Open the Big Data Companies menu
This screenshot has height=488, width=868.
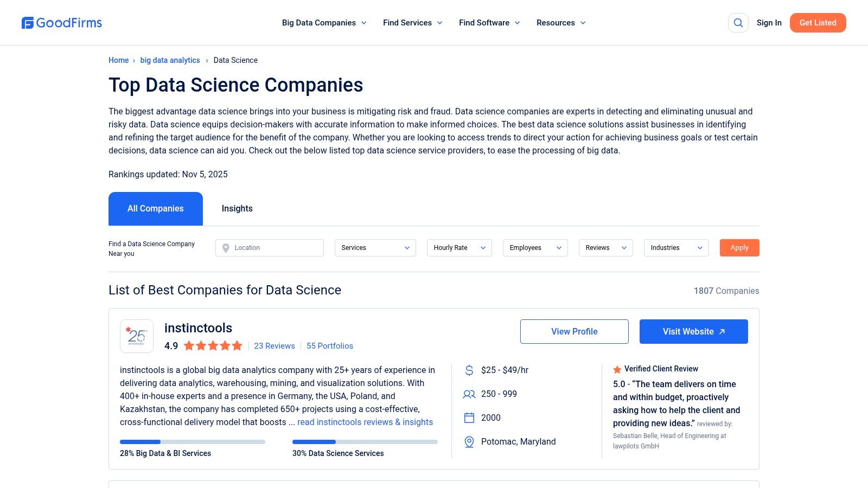point(324,23)
